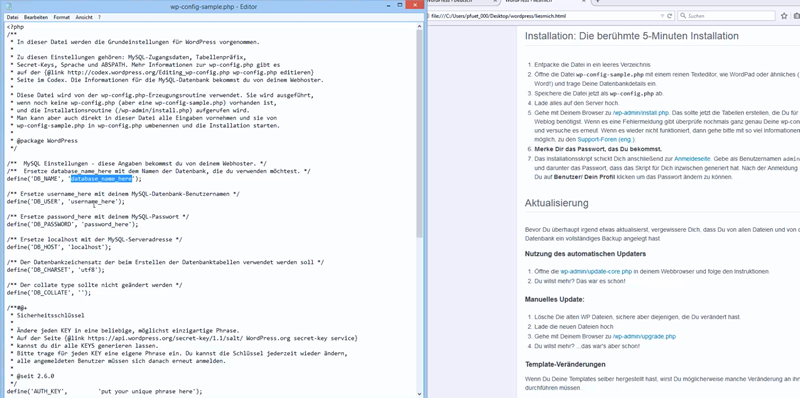Open the ? help menu
800x398 pixels.
click(x=99, y=17)
